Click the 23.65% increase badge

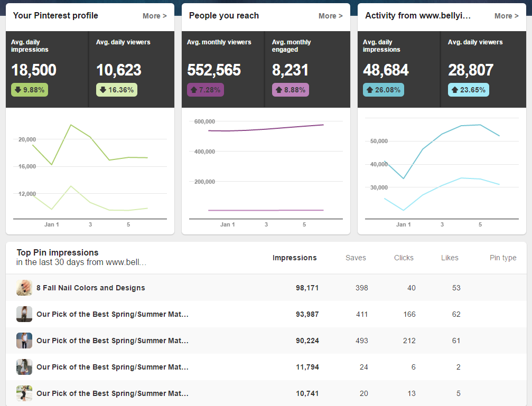(469, 90)
